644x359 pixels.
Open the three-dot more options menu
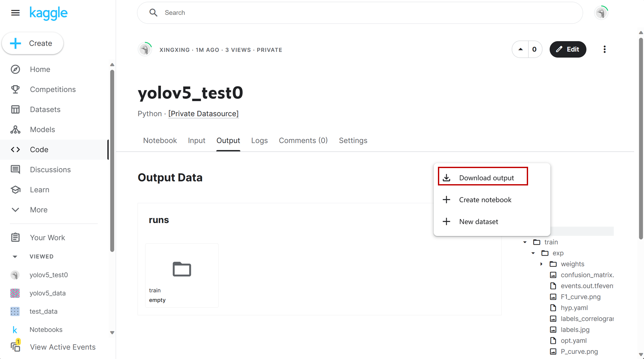[604, 49]
